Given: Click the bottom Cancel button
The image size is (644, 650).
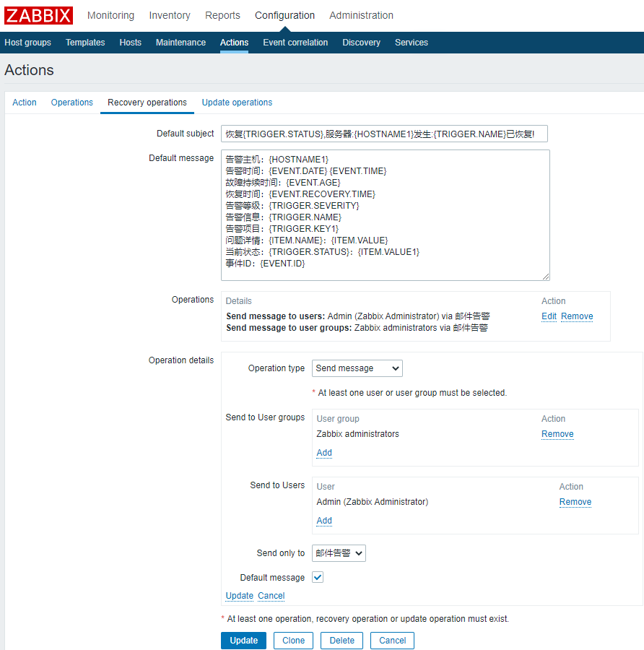Looking at the screenshot, I should click(393, 641).
